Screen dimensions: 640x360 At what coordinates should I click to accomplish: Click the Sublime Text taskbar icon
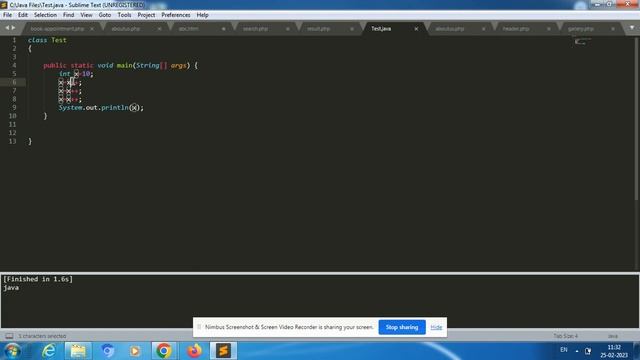pos(223,351)
